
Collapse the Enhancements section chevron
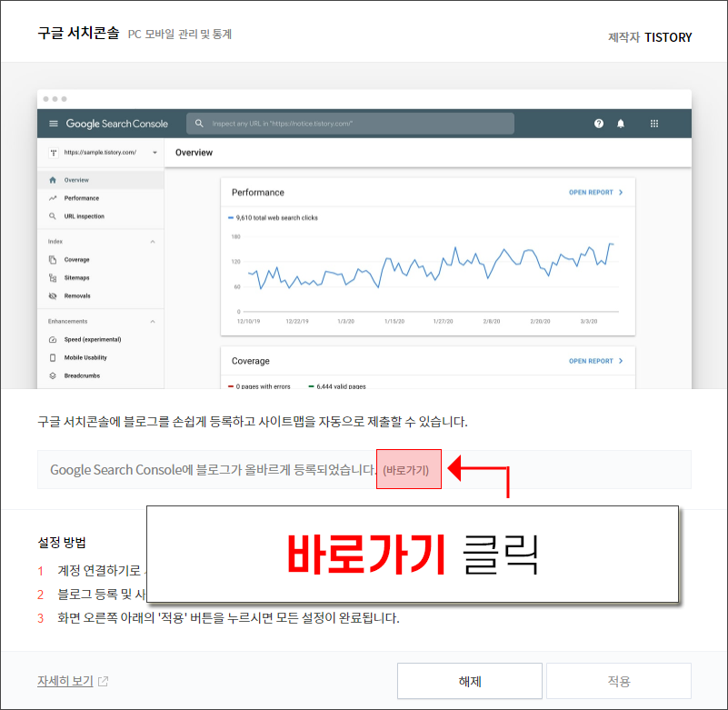point(153,321)
